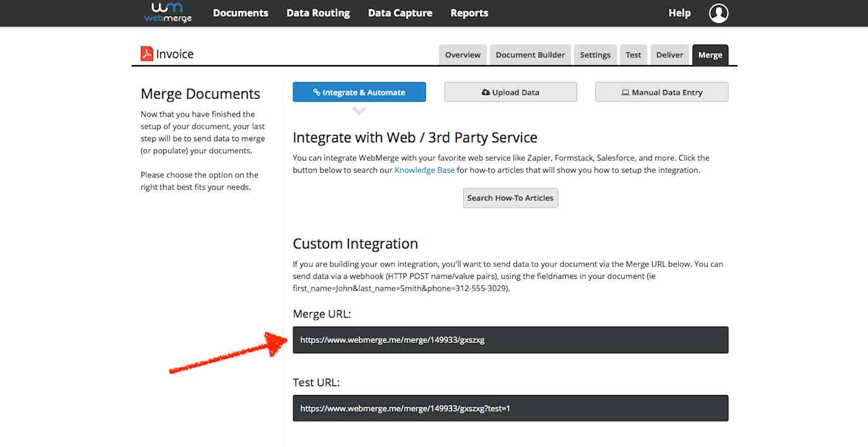
Task: Click the cloud icon on Upload Data
Action: [x=486, y=92]
